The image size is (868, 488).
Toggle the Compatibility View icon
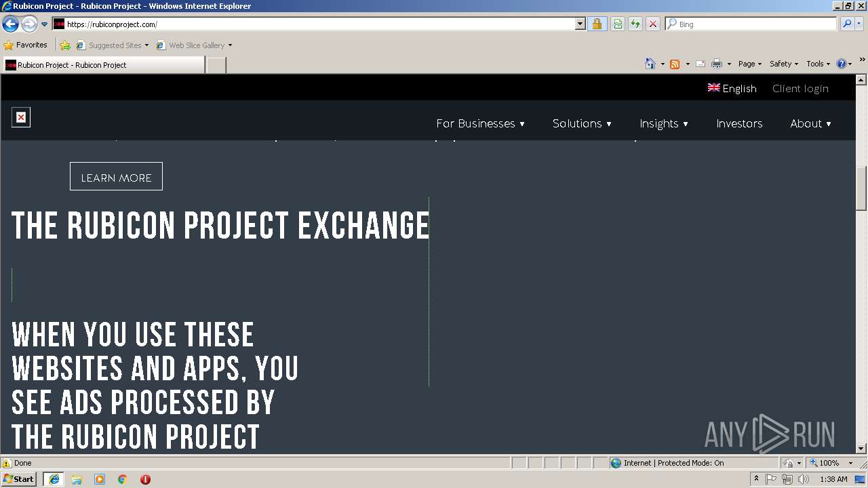pyautogui.click(x=618, y=24)
